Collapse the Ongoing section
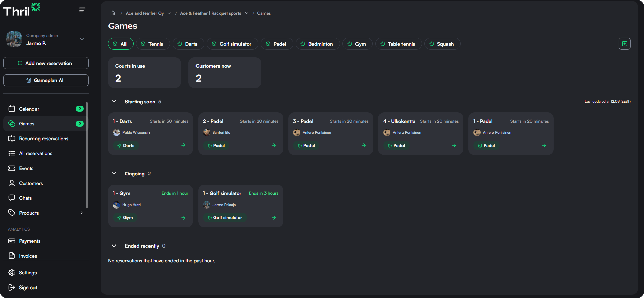644x298 pixels. (114, 174)
